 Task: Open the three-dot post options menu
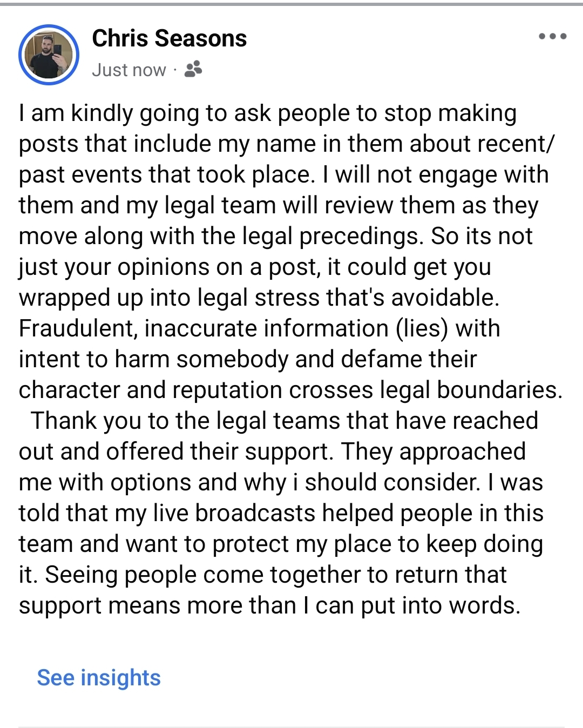pos(552,37)
